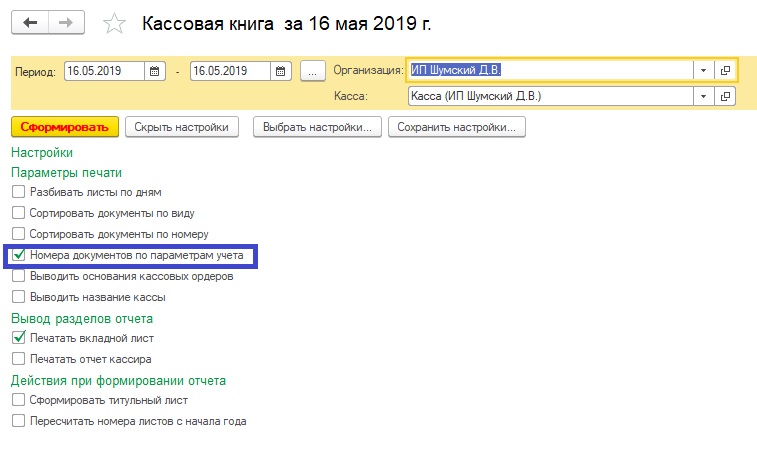Open the Организация record with the open-form icon
757x467 pixels.
coord(725,71)
